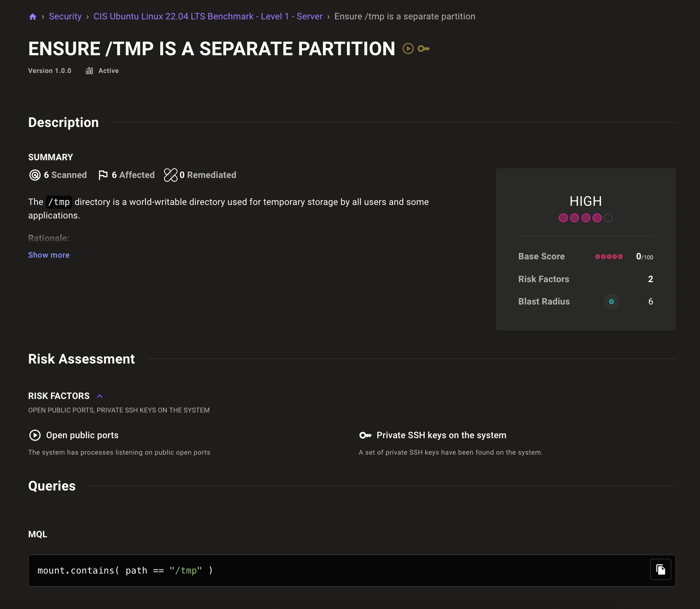Click the open ports icon beside title
The width and height of the screenshot is (700, 609).
pos(408,49)
